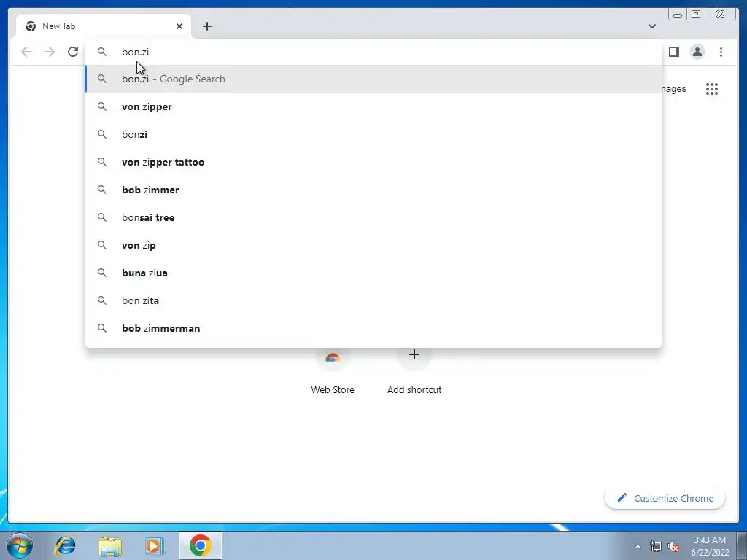Viewport: 747px width, 560px height.
Task: Select the 'bon zita' suggestion
Action: (x=373, y=300)
